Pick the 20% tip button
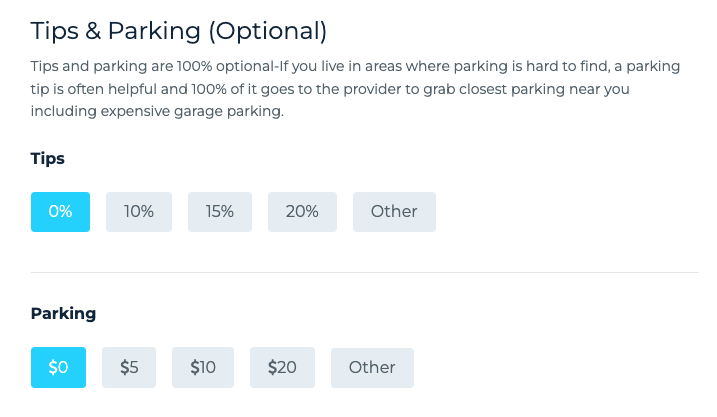Image resolution: width=717 pixels, height=417 pixels. coord(302,212)
